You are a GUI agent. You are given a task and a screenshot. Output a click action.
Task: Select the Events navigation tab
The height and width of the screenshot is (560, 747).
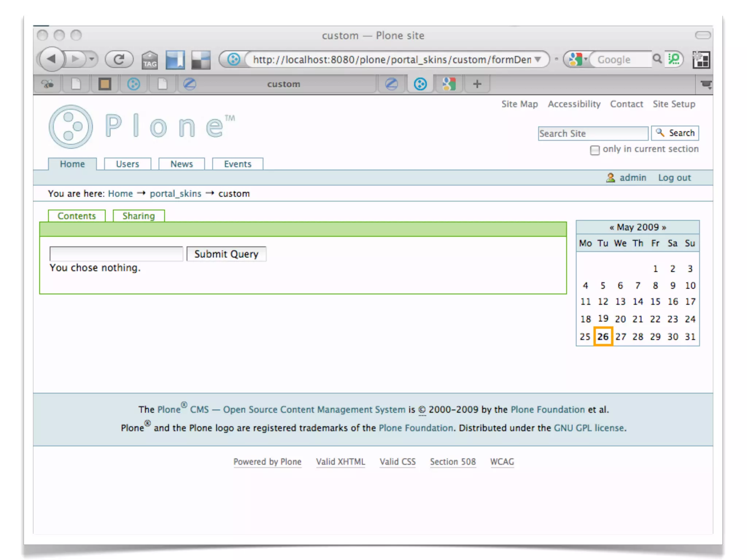237,164
